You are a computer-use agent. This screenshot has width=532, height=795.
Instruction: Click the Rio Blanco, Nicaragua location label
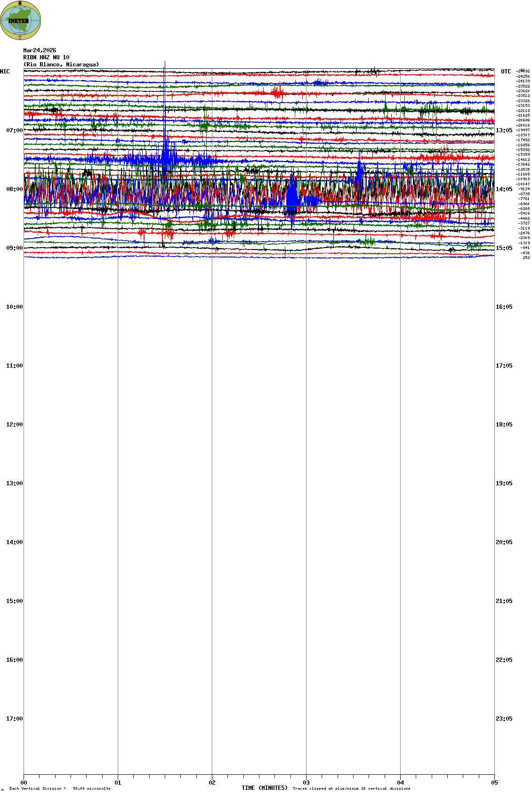(61, 64)
